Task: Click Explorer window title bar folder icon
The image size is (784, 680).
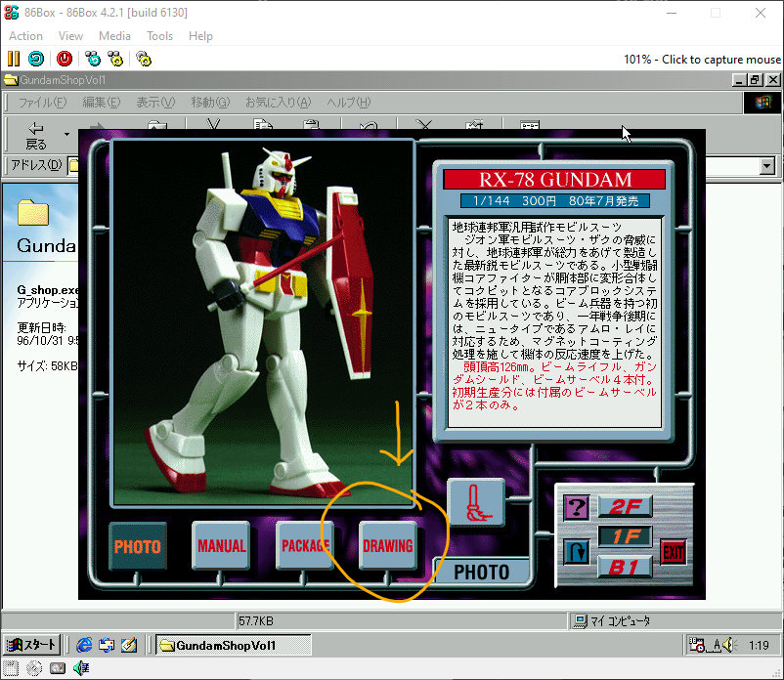Action: pos(11,80)
